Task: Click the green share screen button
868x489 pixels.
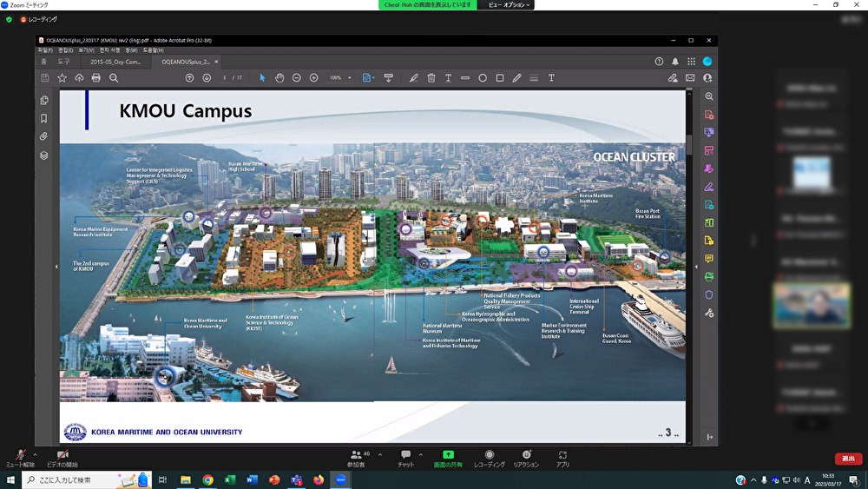Action: (x=448, y=459)
